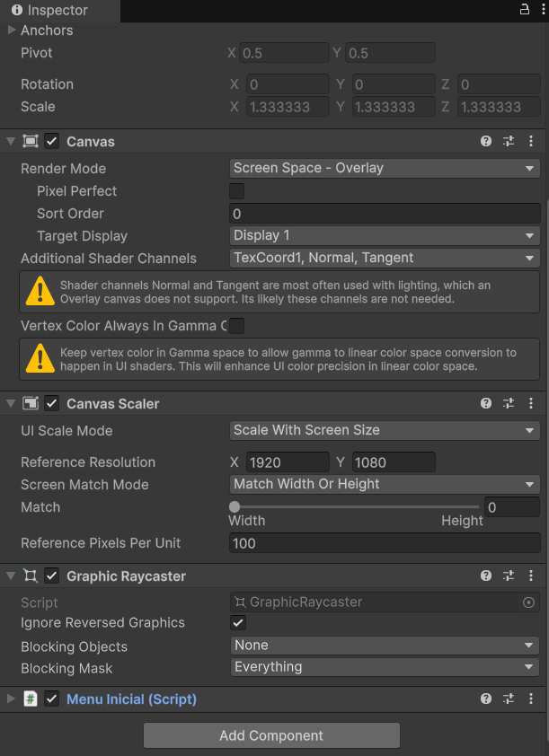The width and height of the screenshot is (549, 756).
Task: Click the Sort Order field
Action: pos(385,214)
